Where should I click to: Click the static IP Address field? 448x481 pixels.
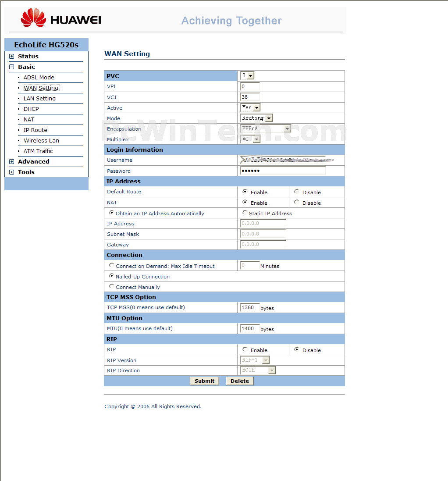[x=263, y=223]
